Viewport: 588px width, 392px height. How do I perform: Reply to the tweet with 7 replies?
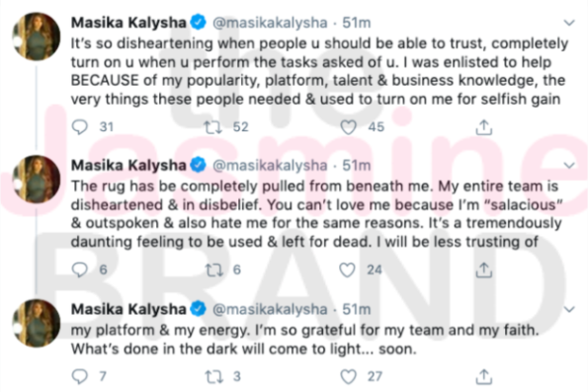tap(79, 376)
